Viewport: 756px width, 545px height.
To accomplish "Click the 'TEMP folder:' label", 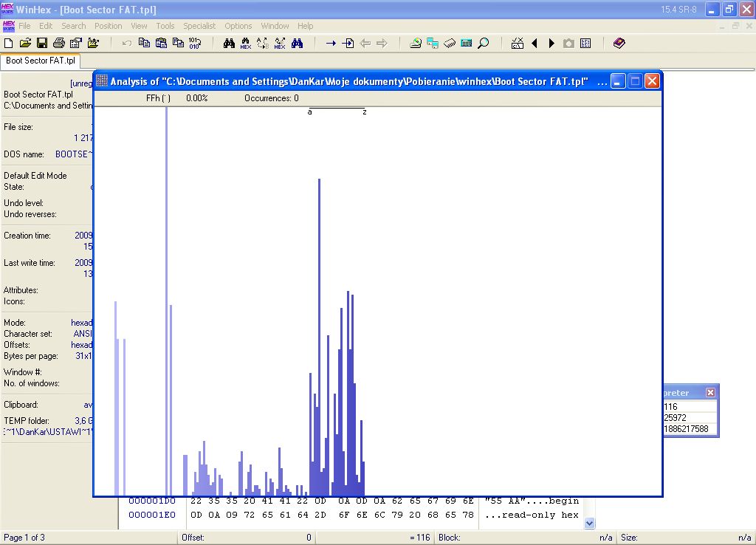I will point(27,421).
